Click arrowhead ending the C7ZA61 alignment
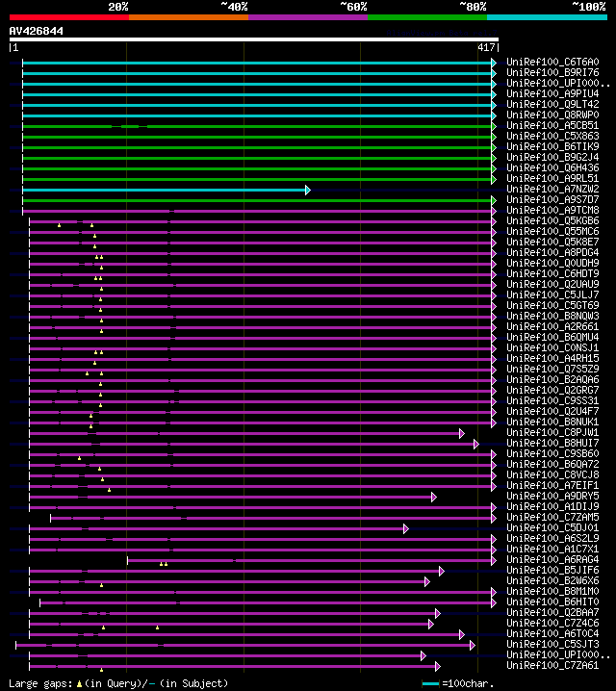Viewport: 616px width, 691px height. click(x=438, y=666)
